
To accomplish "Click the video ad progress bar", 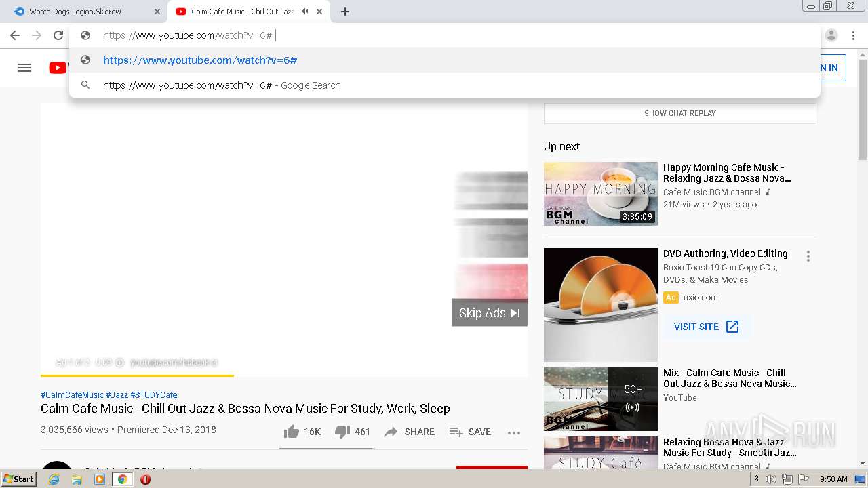I will click(284, 375).
